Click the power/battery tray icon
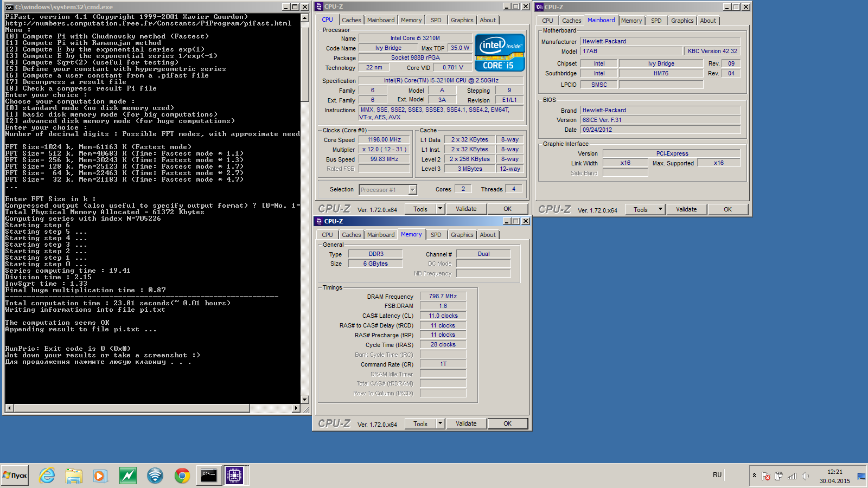 pos(779,476)
